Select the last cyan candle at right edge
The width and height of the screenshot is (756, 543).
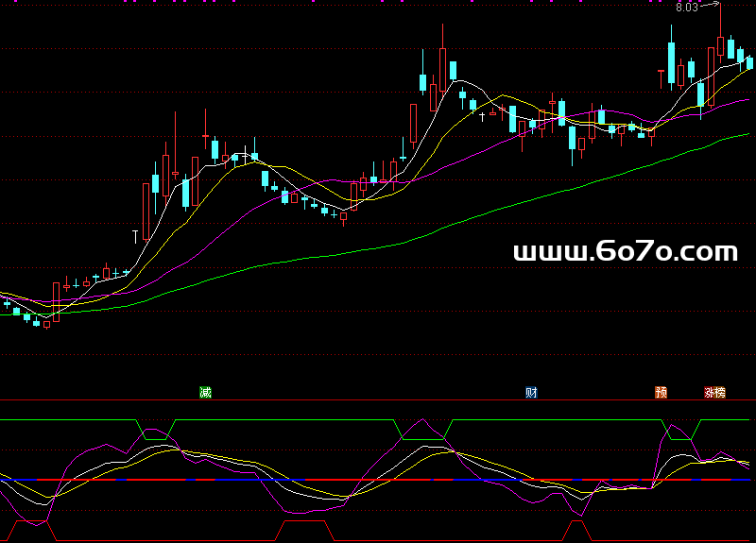750,62
